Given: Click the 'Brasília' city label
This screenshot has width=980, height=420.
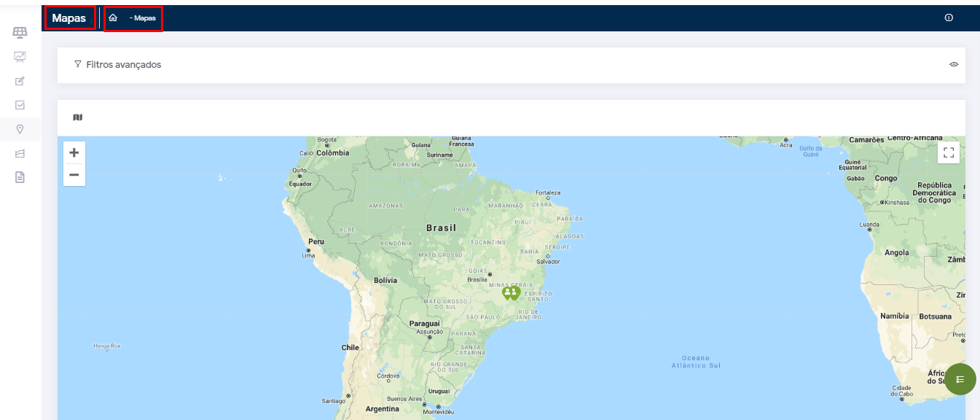Looking at the screenshot, I should (477, 279).
